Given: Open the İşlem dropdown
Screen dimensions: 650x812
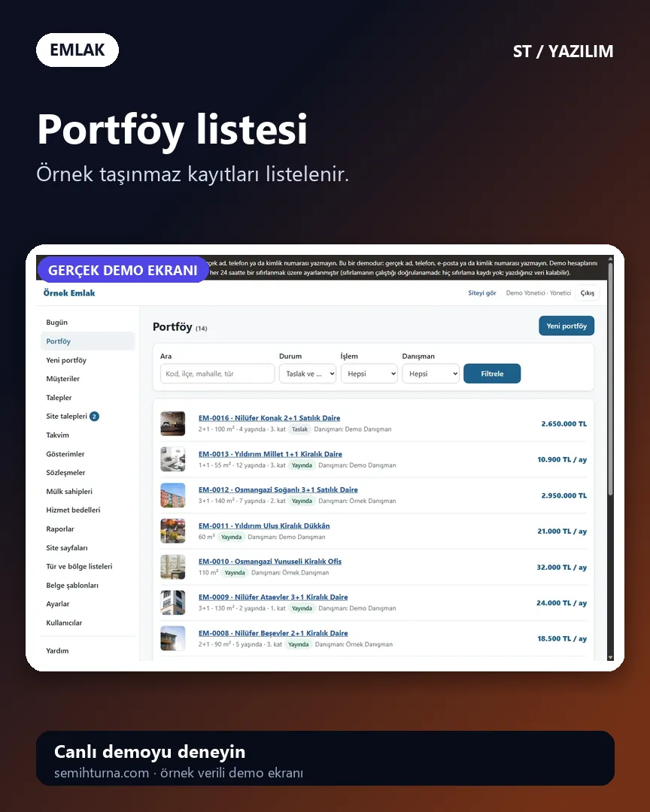Looking at the screenshot, I should coord(369,374).
